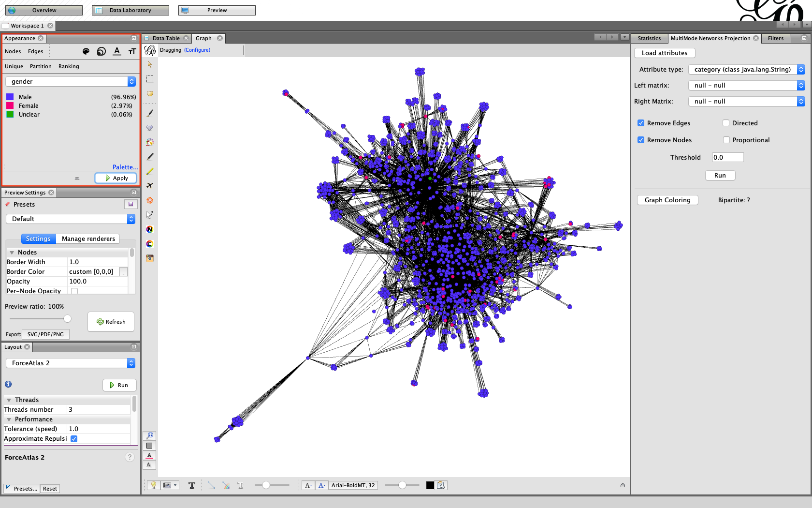The width and height of the screenshot is (812, 508).
Task: Click the rainbow N tool icon
Action: (150, 229)
